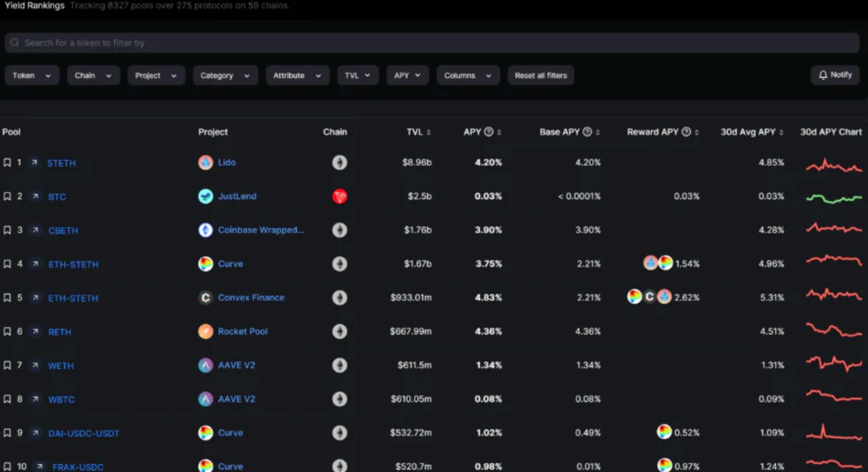Open the Convex Finance project link
868x472 pixels.
pyautogui.click(x=251, y=298)
